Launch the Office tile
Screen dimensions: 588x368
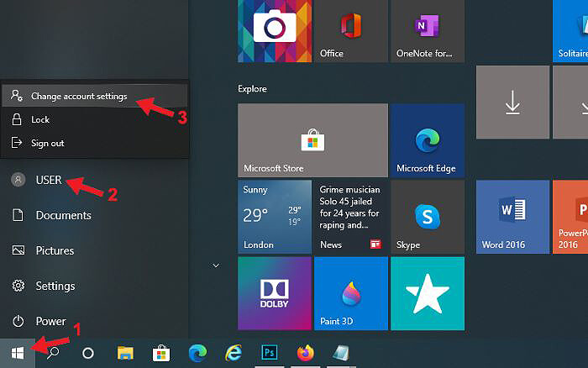(x=351, y=31)
